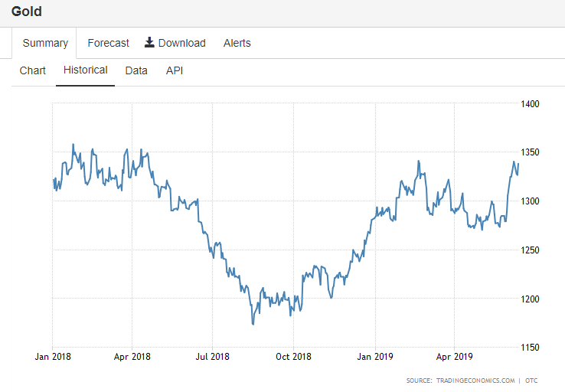This screenshot has width=565, height=392.
Task: Open the Alerts tab
Action: click(237, 43)
